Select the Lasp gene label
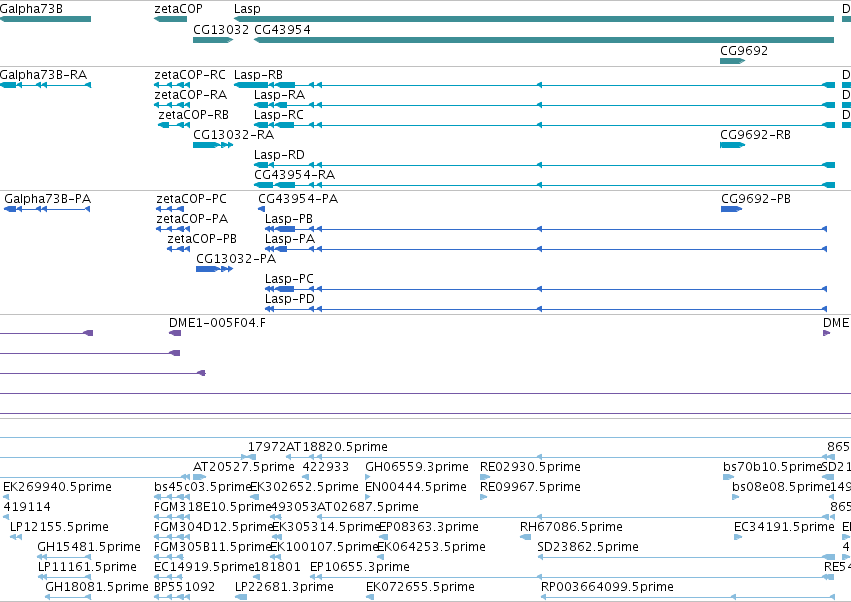The height and width of the screenshot is (602, 851). (x=247, y=9)
